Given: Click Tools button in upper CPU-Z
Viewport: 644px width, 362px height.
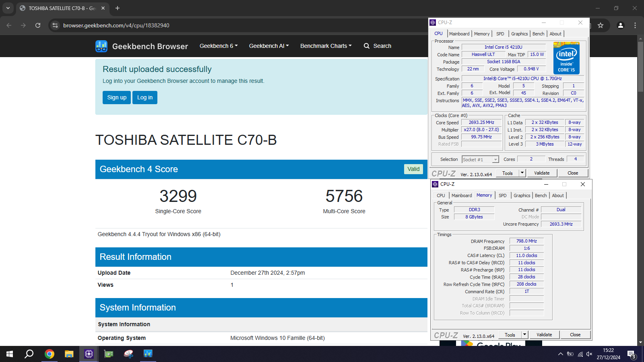Looking at the screenshot, I should (x=508, y=173).
